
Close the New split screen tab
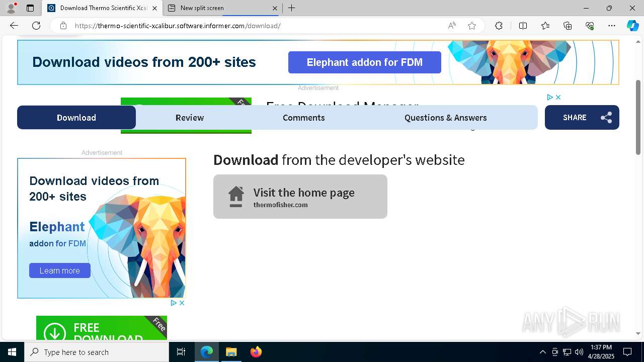click(x=275, y=8)
